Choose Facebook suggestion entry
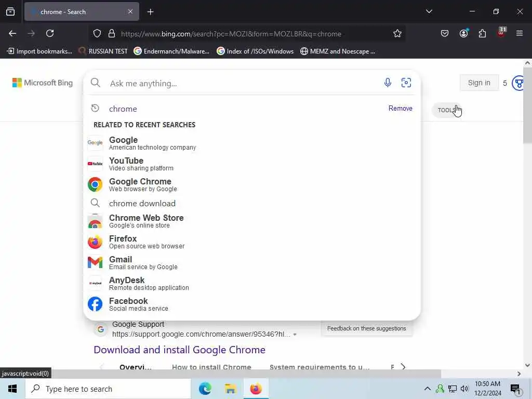Image resolution: width=532 pixels, height=399 pixels. click(252, 304)
